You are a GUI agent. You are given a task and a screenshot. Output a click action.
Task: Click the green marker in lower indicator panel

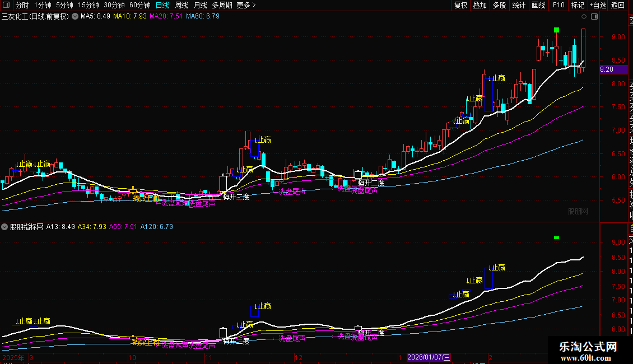click(x=557, y=237)
